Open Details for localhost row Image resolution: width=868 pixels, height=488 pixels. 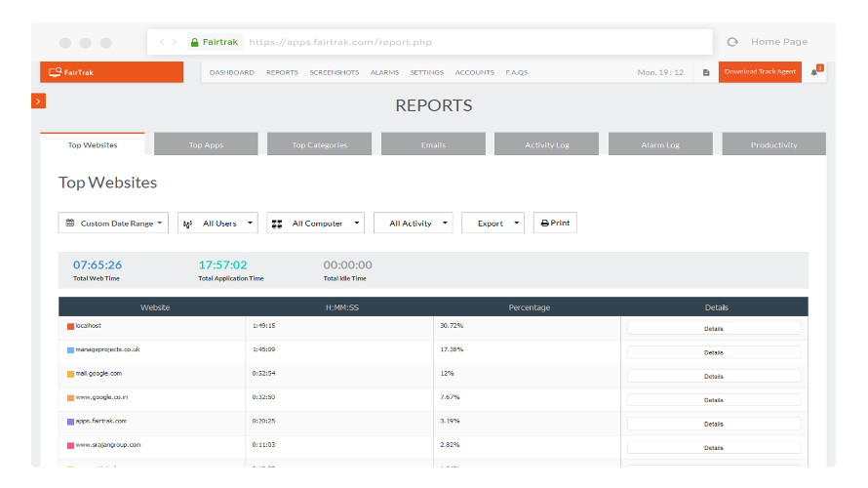point(714,329)
